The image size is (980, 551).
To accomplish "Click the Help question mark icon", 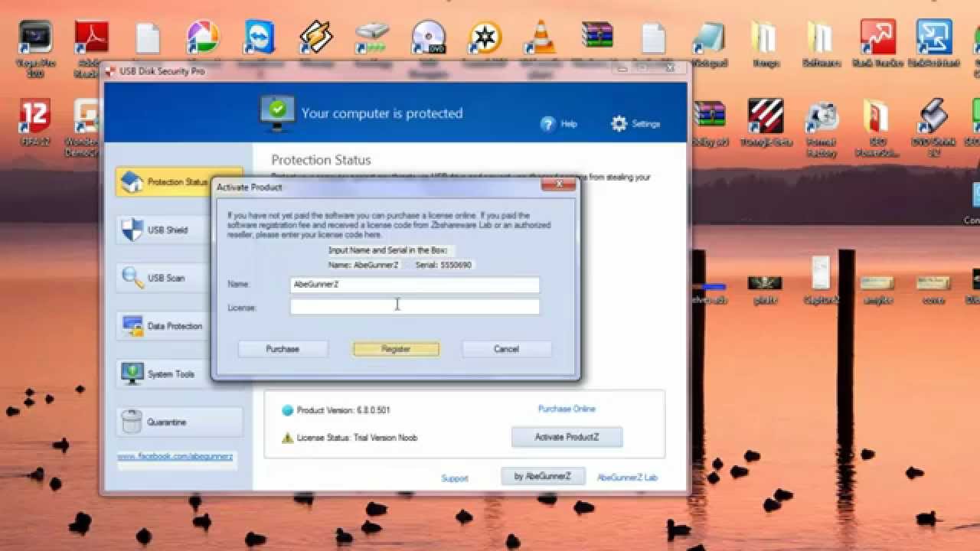I will [x=547, y=124].
